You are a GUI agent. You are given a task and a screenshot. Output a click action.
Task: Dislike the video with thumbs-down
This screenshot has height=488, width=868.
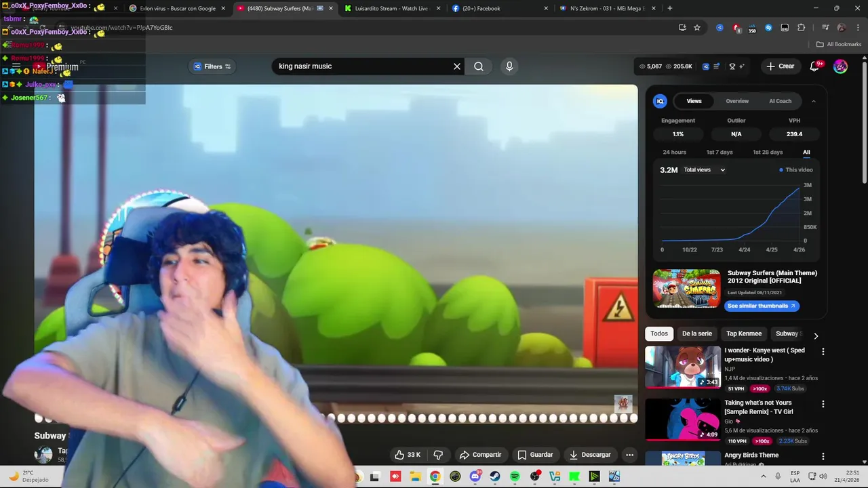pyautogui.click(x=438, y=455)
